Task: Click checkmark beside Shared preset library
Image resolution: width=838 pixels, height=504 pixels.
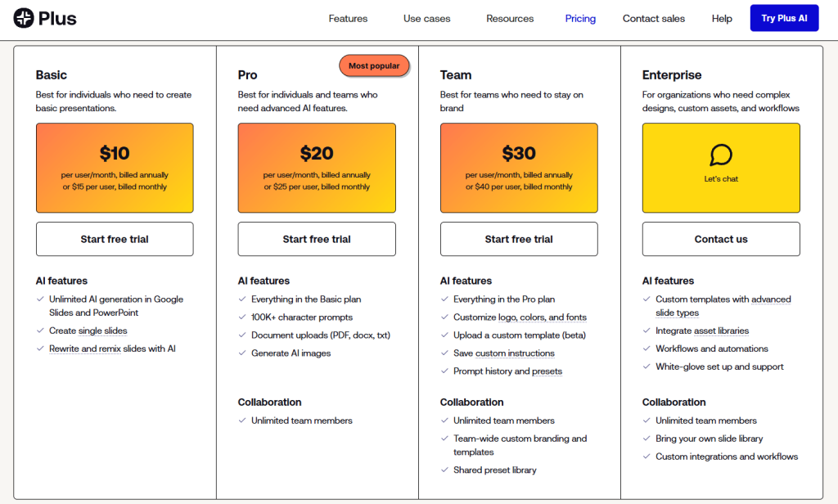Action: point(444,470)
